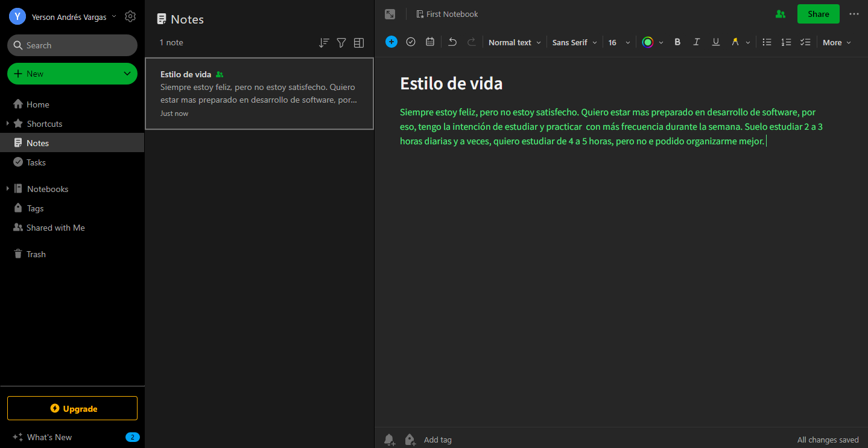
Task: Insert a task with checkmark icon
Action: (411, 42)
